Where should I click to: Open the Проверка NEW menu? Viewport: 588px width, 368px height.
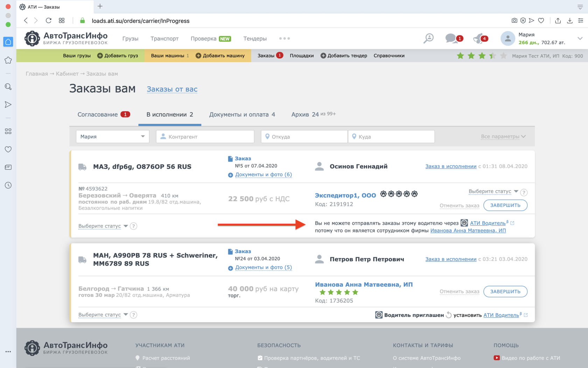coord(211,39)
